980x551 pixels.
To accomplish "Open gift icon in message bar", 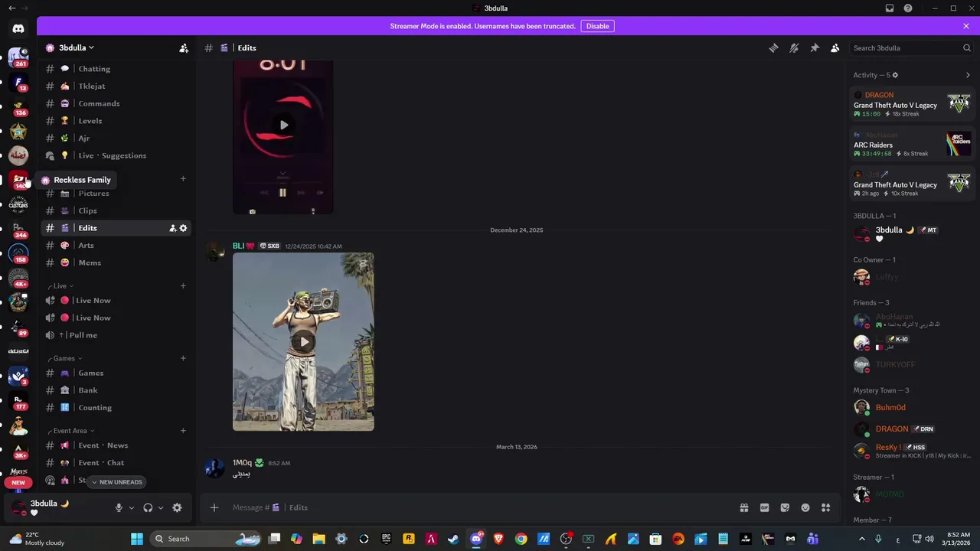I will pyautogui.click(x=743, y=507).
